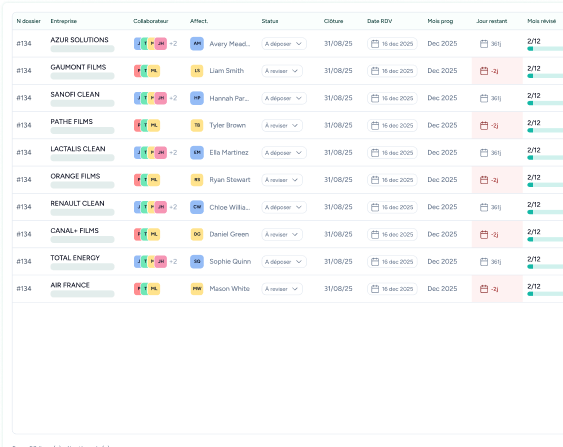Click company name SANOFI CLEAN
Screen dimensions: 563x447
(75, 94)
